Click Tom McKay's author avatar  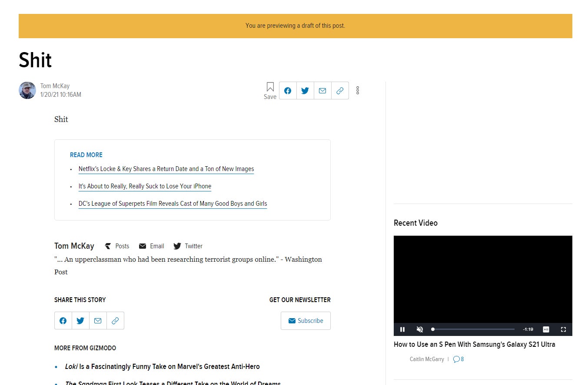click(x=27, y=90)
